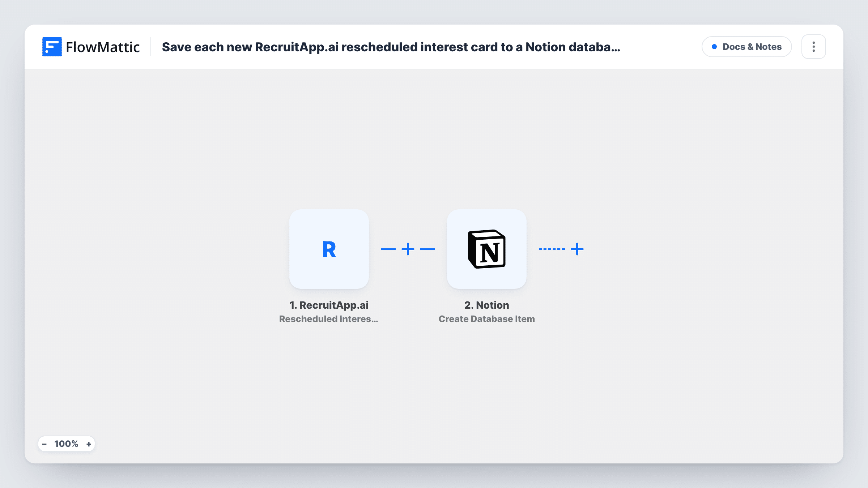Click the 100% zoom level value
The width and height of the screenshot is (868, 488).
point(66,444)
